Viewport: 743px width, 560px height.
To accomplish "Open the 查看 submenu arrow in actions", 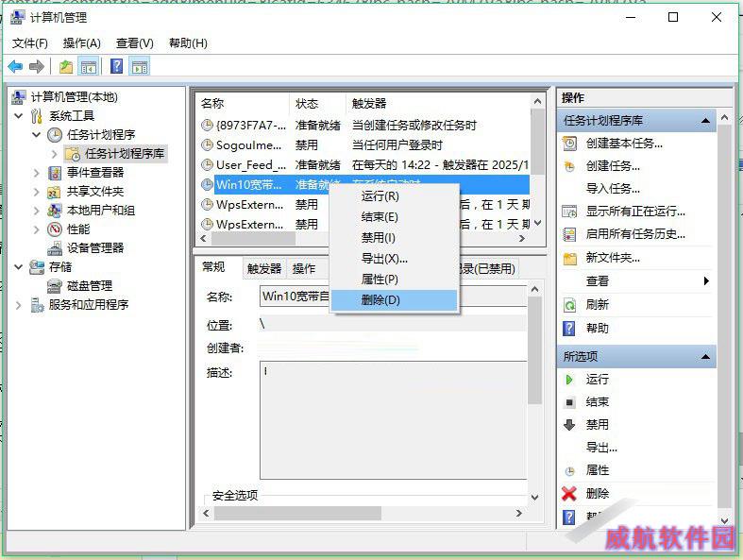I will click(706, 280).
